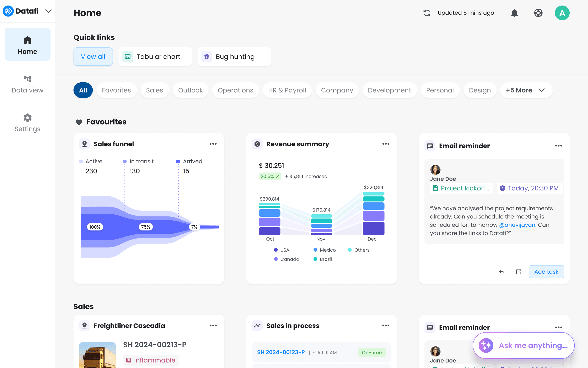This screenshot has height=368, width=588.
Task: Click the On-time status badge
Action: pos(372,352)
